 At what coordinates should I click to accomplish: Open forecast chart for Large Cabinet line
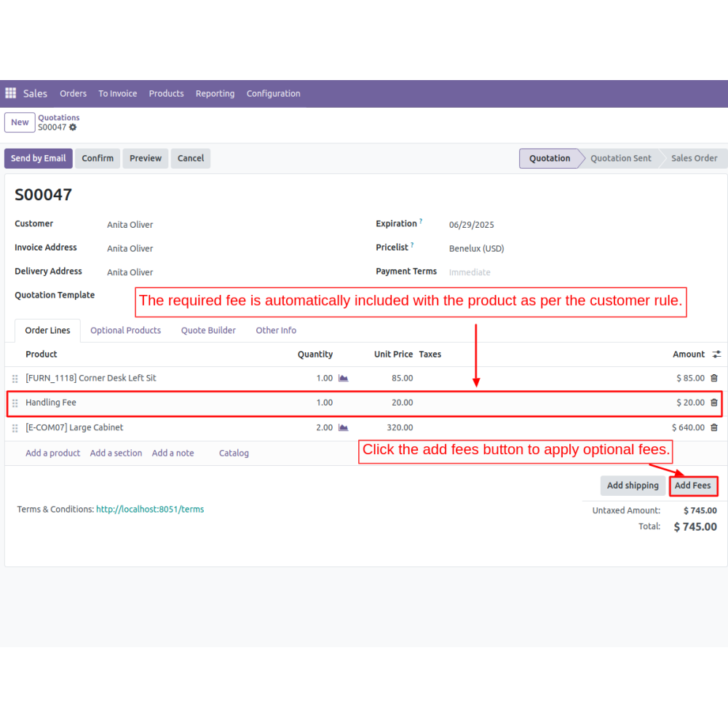344,427
